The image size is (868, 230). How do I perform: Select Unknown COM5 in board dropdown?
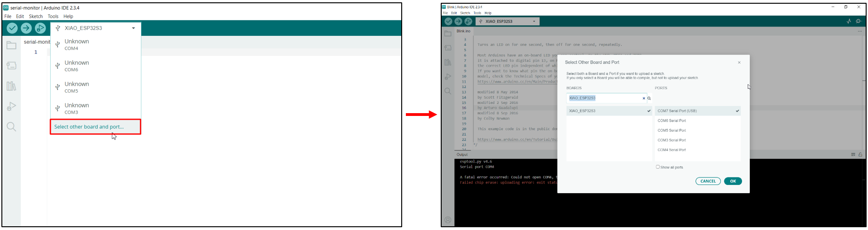point(95,87)
